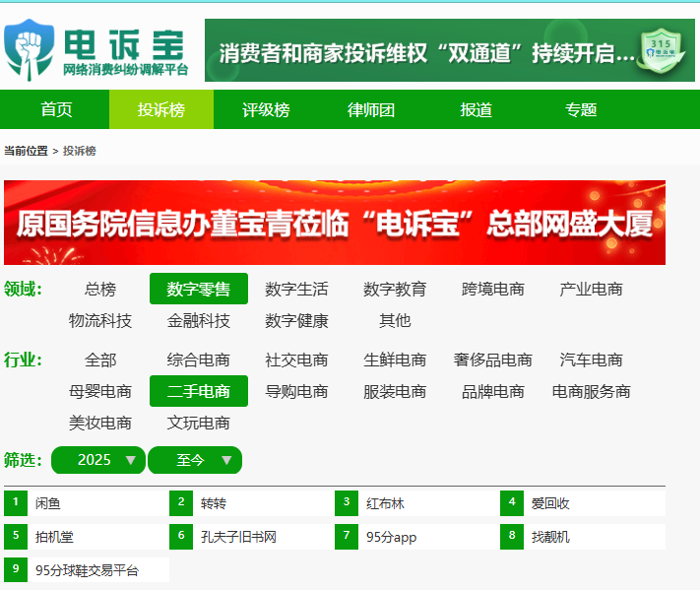Choose 母婴电商 industry filter
The width and height of the screenshot is (700, 590).
click(x=100, y=391)
